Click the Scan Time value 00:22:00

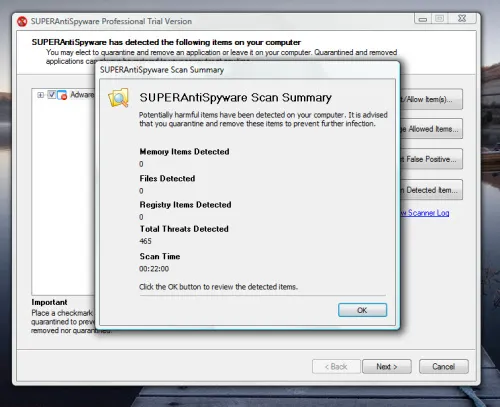tap(154, 269)
